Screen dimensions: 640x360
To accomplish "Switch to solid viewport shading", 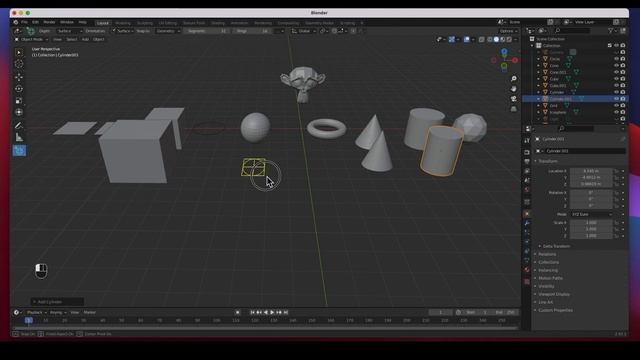I will pos(496,40).
